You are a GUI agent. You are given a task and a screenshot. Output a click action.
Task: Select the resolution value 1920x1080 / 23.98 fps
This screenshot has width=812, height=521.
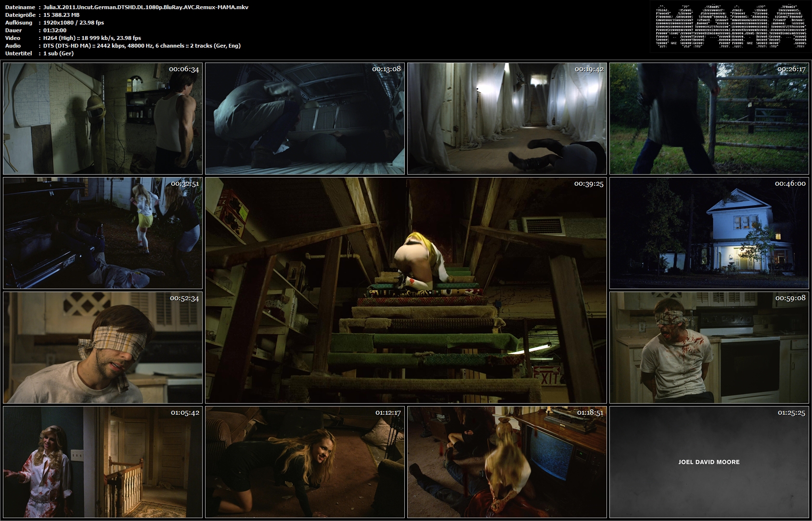tap(74, 23)
